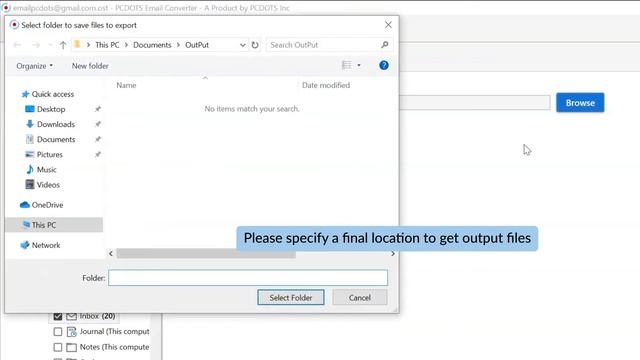This screenshot has width=640, height=360.
Task: Click OutPut in breadcrumb path
Action: point(197,45)
